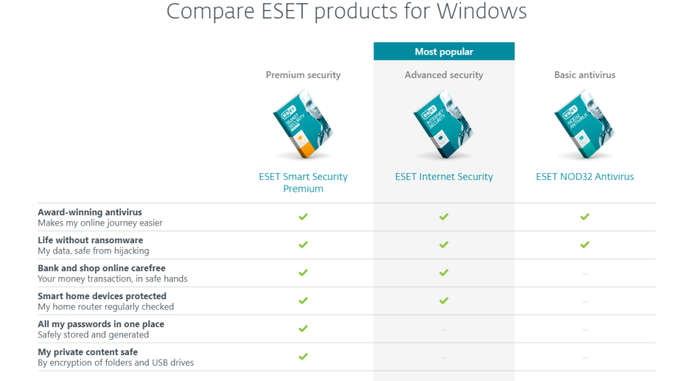Open the ESET Smart Security Premium link
This screenshot has width=700, height=381.
tap(303, 182)
